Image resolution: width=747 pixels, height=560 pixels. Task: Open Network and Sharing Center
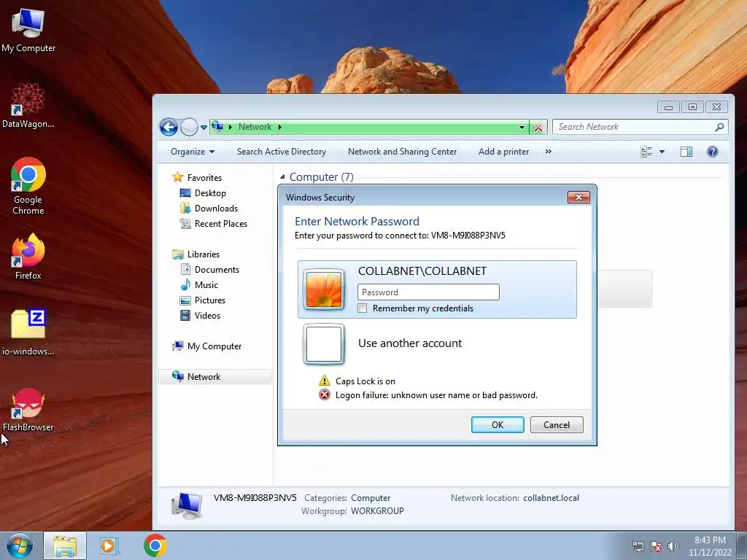click(x=402, y=152)
